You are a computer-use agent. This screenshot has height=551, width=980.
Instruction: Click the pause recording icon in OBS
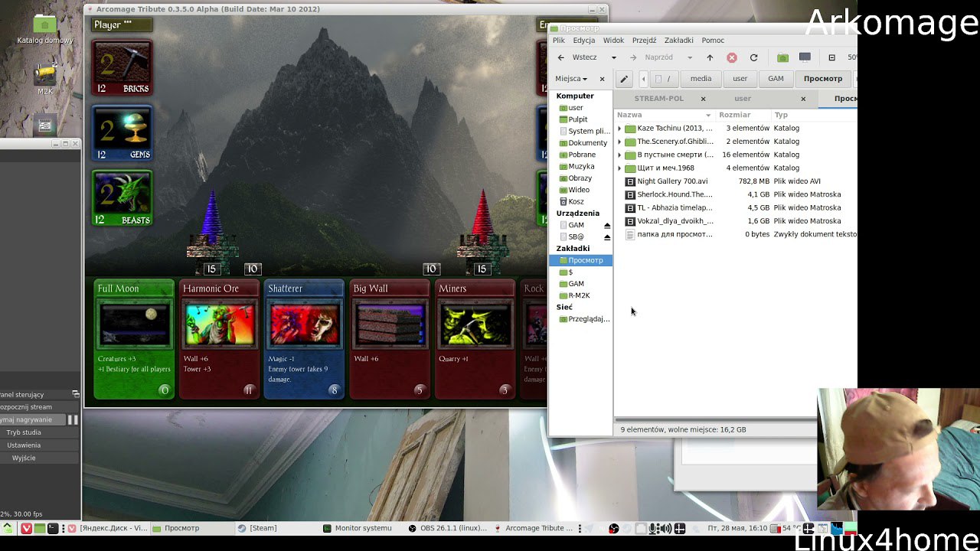73,419
